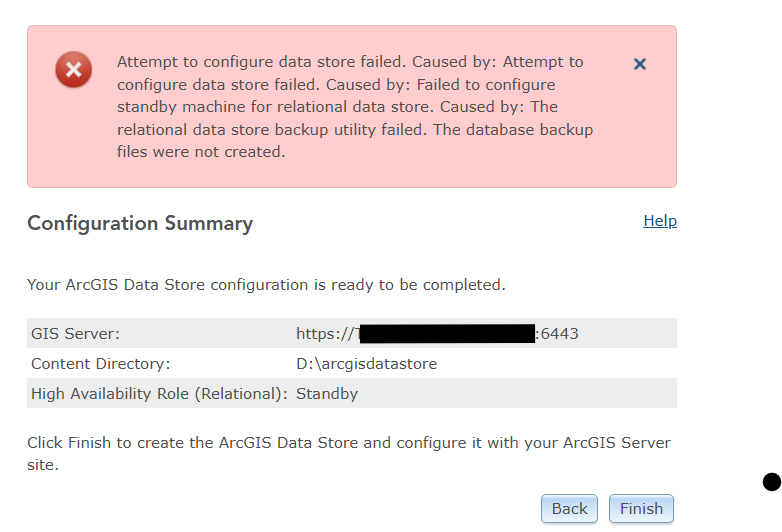The width and height of the screenshot is (782, 532).
Task: Click the D:\arcgisdatastore path value
Action: click(366, 364)
